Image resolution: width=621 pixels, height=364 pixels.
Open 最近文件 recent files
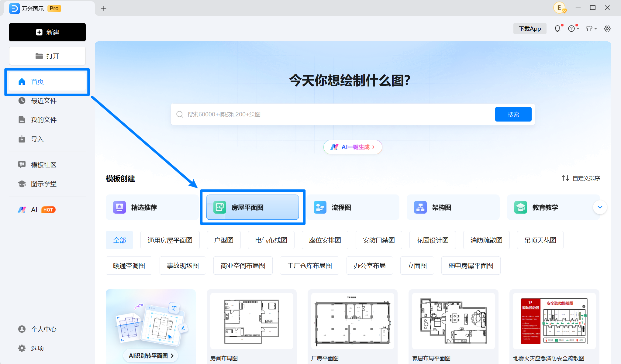47,101
